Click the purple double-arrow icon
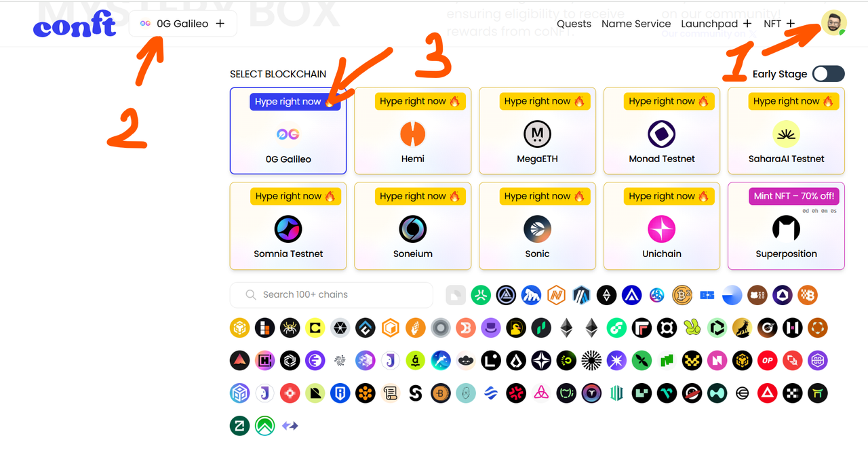Screen dimensions: 868x453 (x=290, y=426)
